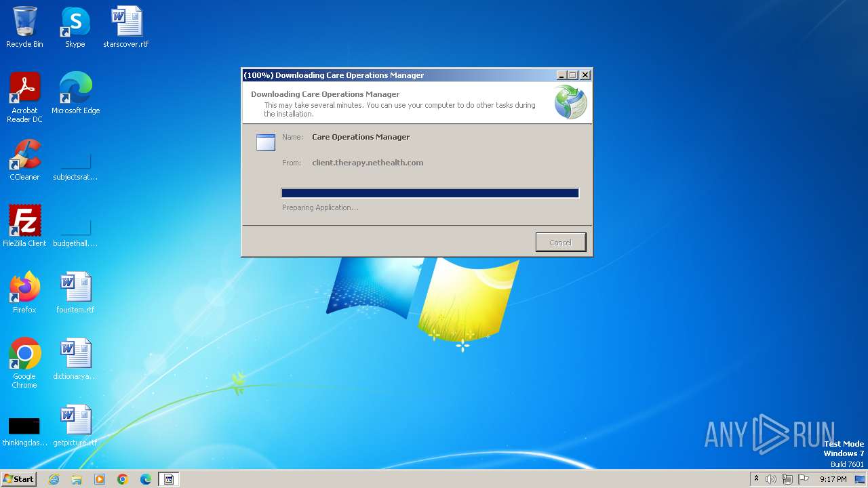Open the volume speaker tray icon
The width and height of the screenshot is (868, 488).
click(771, 479)
